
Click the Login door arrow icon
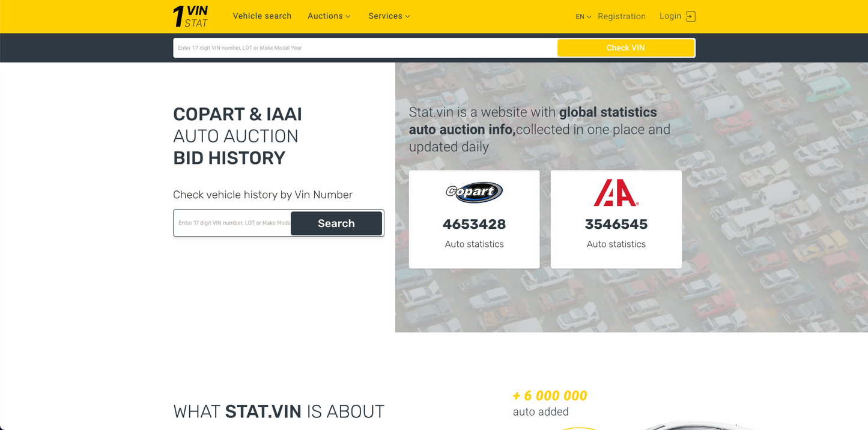tap(691, 17)
